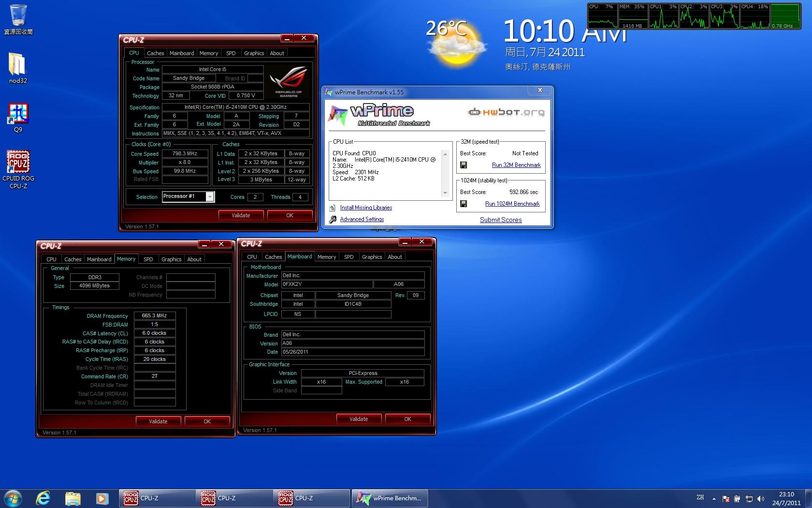Open Graphics tab in Mainboard window
Screen dimensions: 812x508
(372, 257)
